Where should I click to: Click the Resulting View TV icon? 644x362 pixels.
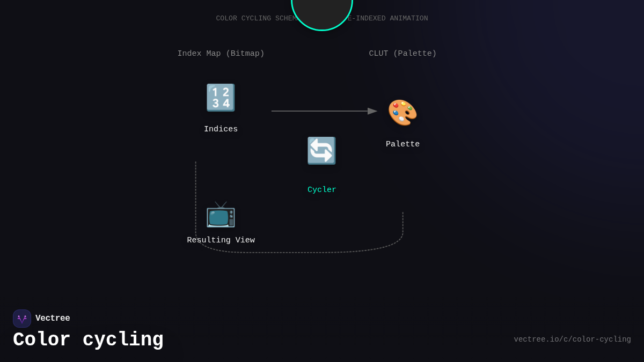tap(221, 216)
